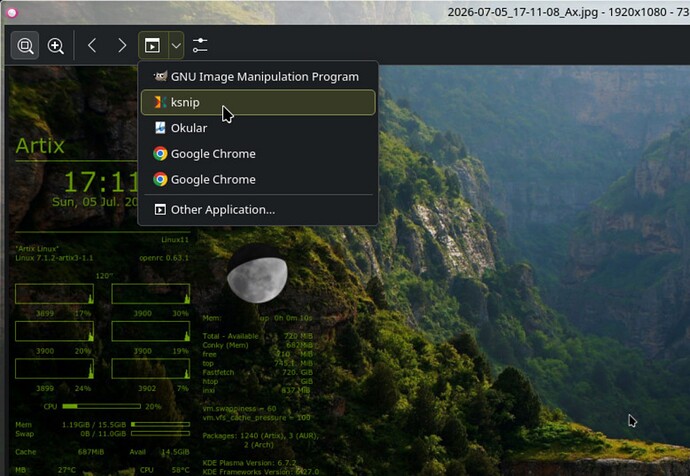
Task: Choose Okular from the menu
Action: (258, 128)
